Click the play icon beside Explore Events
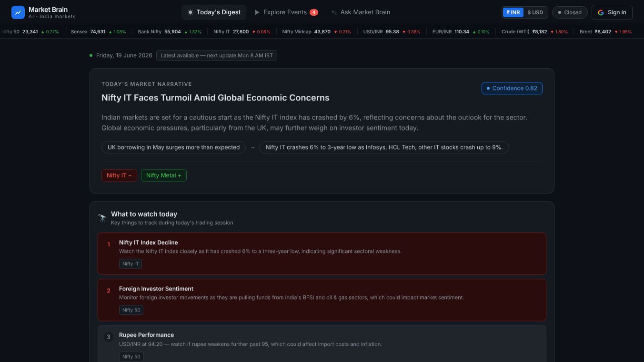Screen dimensions: 644x362 click(257, 12)
